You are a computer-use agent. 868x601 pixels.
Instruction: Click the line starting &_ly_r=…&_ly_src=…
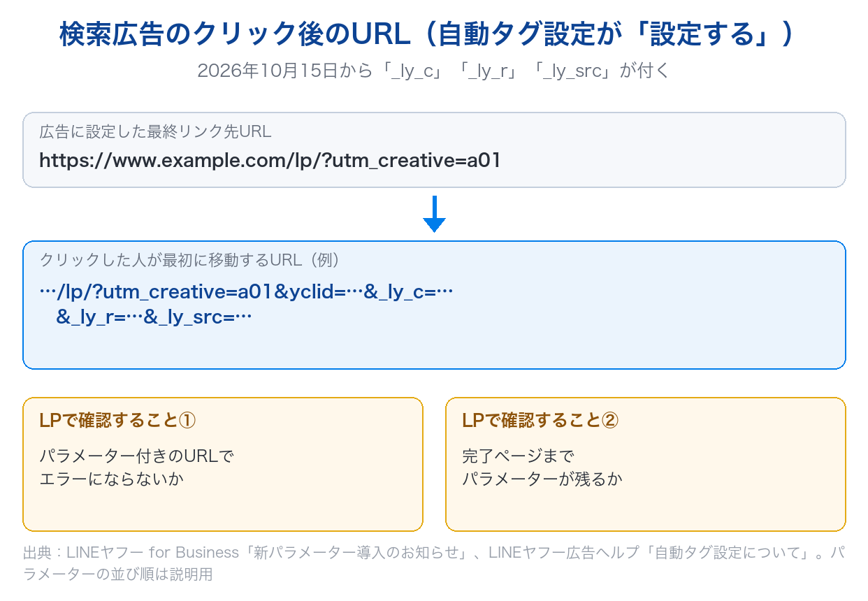154,317
